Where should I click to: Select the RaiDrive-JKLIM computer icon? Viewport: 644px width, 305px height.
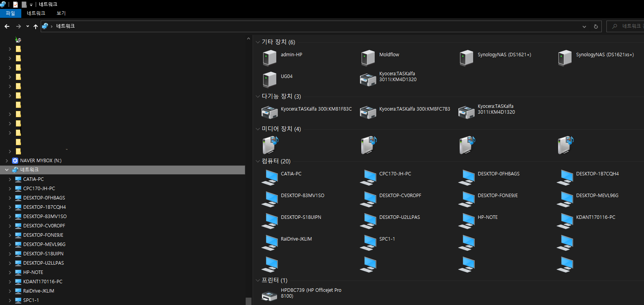click(x=270, y=243)
